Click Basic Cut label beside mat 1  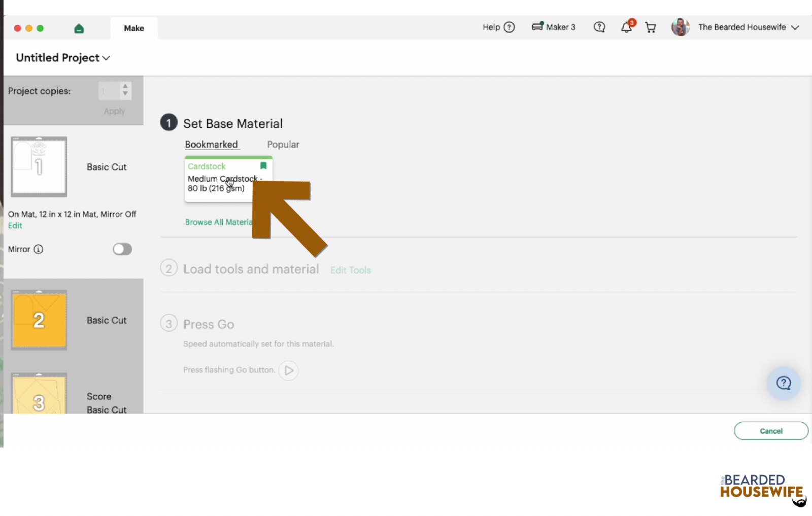tap(107, 167)
